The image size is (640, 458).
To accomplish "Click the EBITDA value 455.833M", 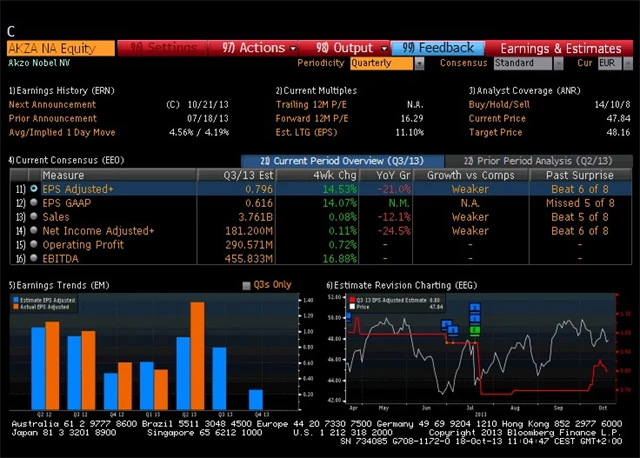I will pos(249,258).
